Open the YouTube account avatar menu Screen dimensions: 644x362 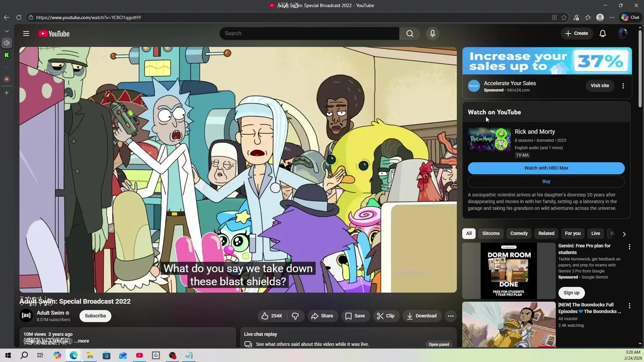[x=623, y=34]
